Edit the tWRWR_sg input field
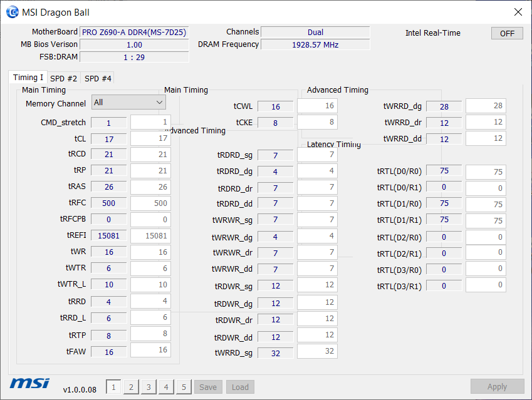The image size is (532, 400). coord(317,220)
